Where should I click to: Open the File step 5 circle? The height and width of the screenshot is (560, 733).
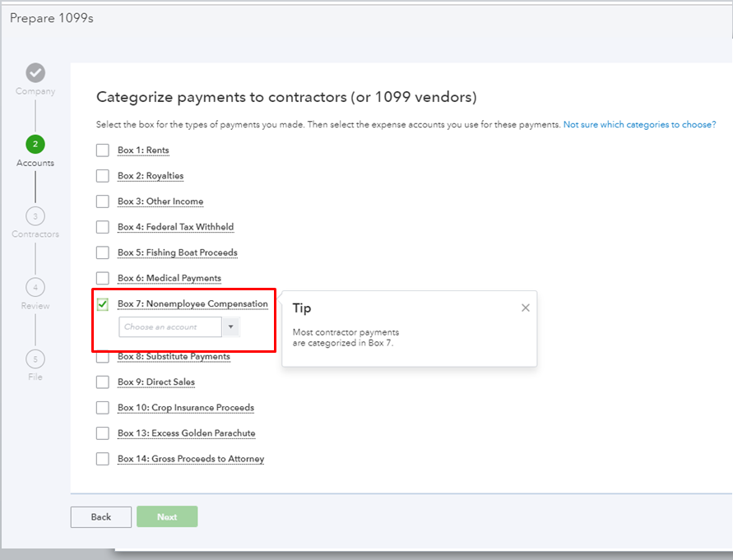[x=35, y=359]
